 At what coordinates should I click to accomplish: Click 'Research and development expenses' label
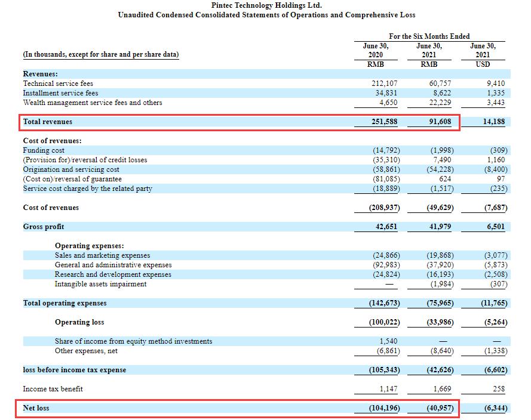click(113, 274)
